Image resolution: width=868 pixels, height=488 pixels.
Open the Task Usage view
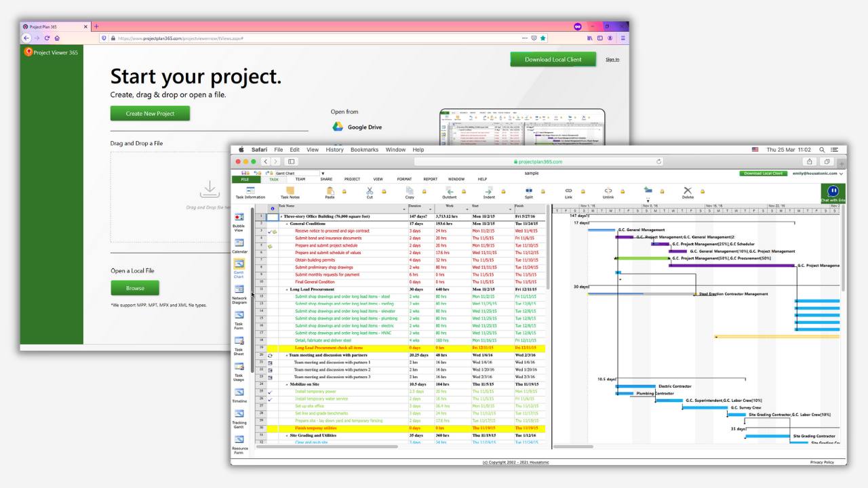[239, 371]
